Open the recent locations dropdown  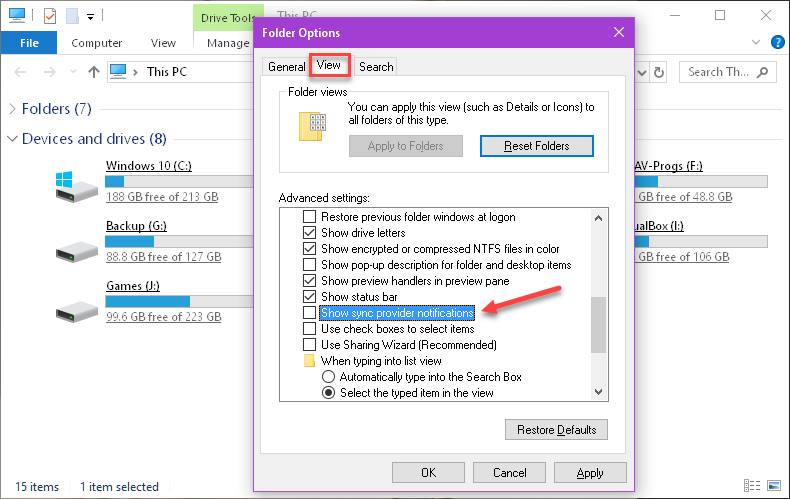(74, 72)
